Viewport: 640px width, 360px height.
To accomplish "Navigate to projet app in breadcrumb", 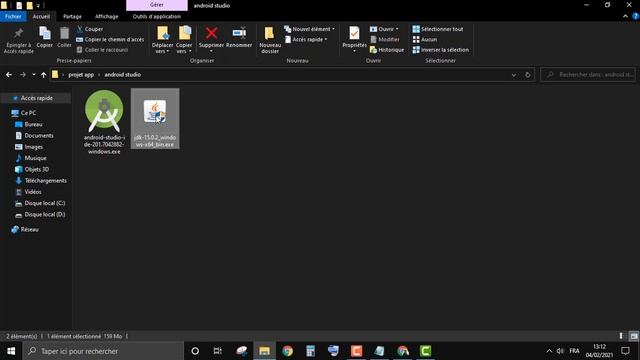I will [81, 75].
